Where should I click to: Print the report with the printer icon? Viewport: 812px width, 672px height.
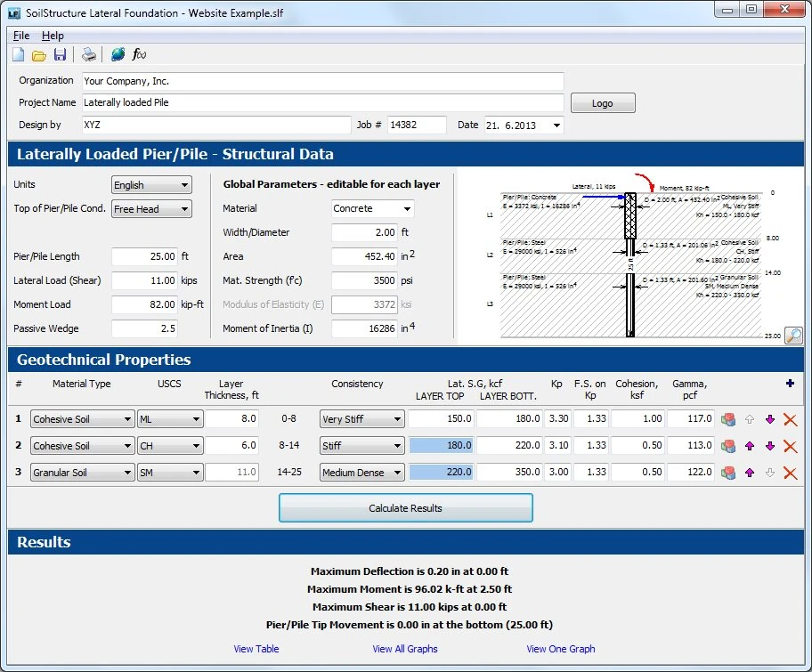point(89,55)
